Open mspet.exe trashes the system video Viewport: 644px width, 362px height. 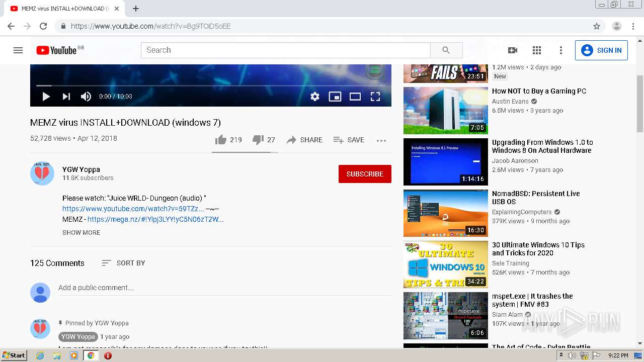pos(532,300)
